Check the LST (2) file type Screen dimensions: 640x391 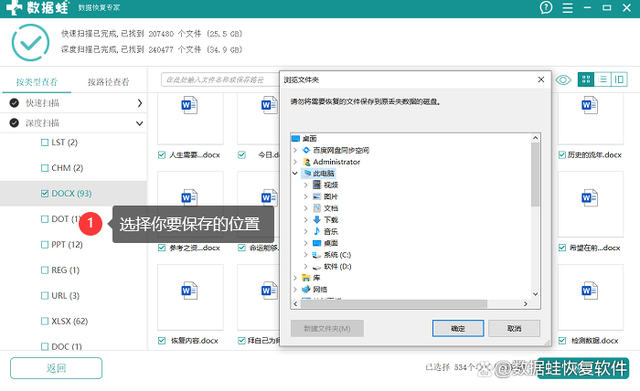click(x=45, y=142)
